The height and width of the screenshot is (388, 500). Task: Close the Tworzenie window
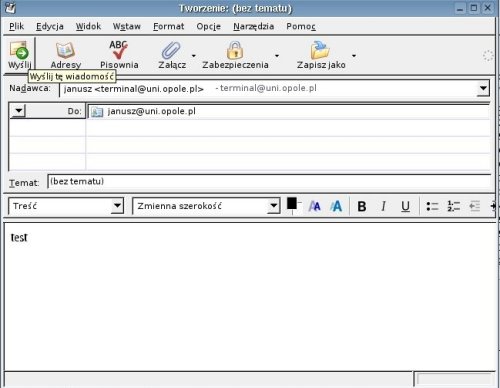pos(487,8)
